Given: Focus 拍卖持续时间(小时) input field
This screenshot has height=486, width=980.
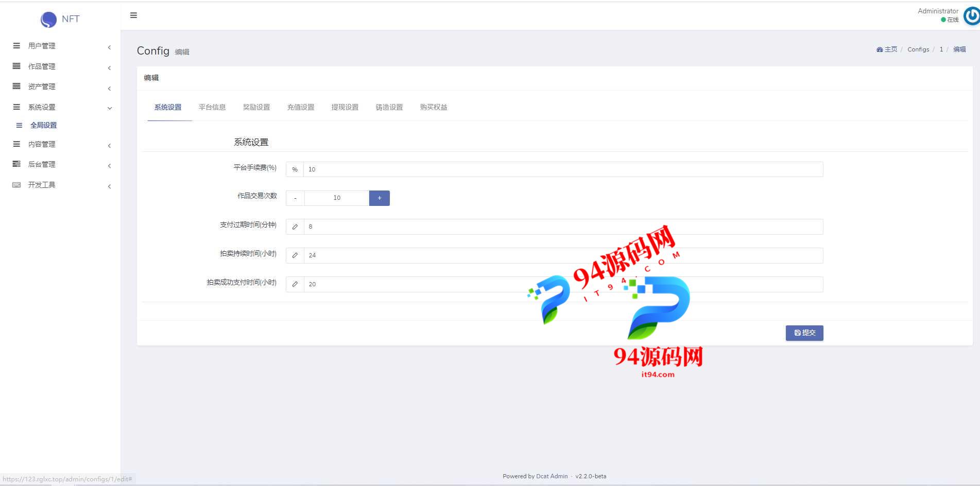Looking at the screenshot, I should click(x=564, y=255).
